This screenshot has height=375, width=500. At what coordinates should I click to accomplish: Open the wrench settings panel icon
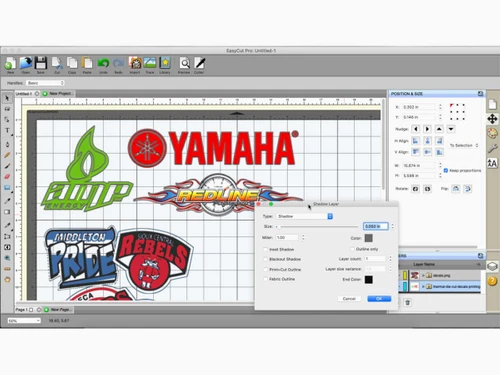pyautogui.click(x=492, y=148)
